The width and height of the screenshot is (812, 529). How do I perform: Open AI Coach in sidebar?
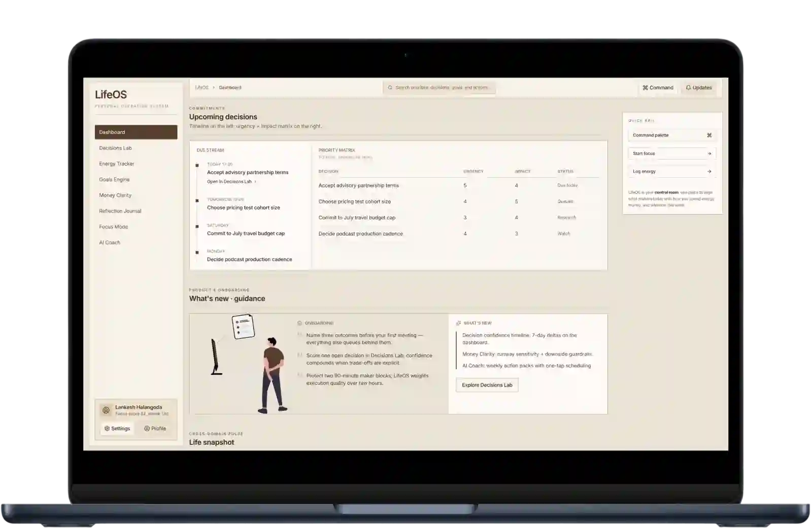pyautogui.click(x=110, y=242)
